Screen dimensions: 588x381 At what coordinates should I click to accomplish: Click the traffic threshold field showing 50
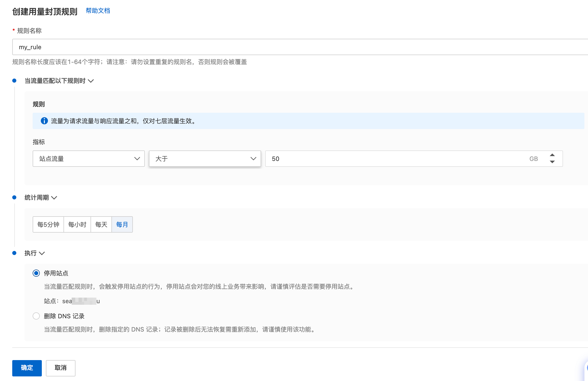tap(395, 159)
